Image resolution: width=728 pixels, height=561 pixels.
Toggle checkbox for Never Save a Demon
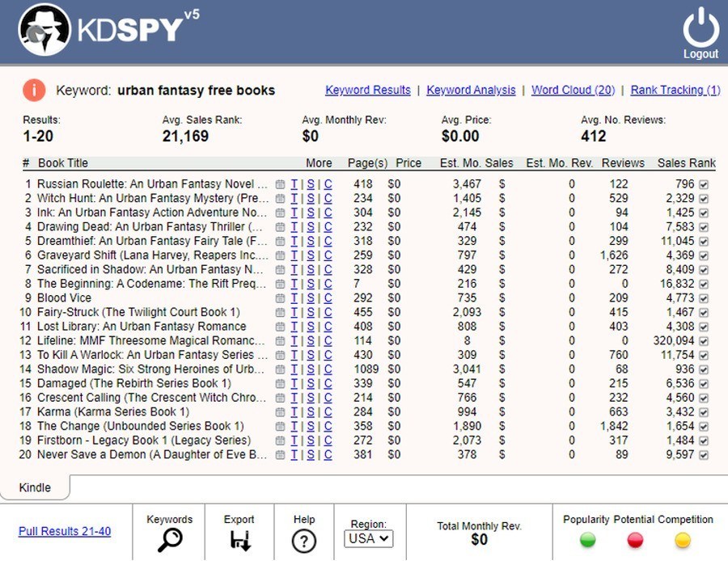point(703,455)
